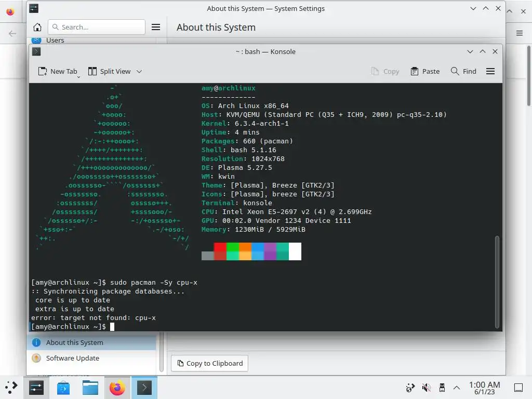Click the Show Desktop button
The image size is (532, 399).
pyautogui.click(x=518, y=388)
